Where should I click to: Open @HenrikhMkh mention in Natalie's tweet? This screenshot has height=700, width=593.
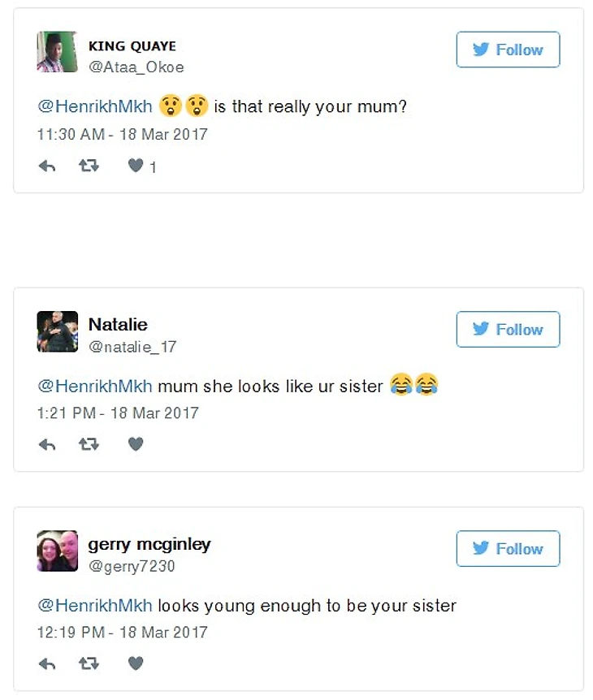95,387
